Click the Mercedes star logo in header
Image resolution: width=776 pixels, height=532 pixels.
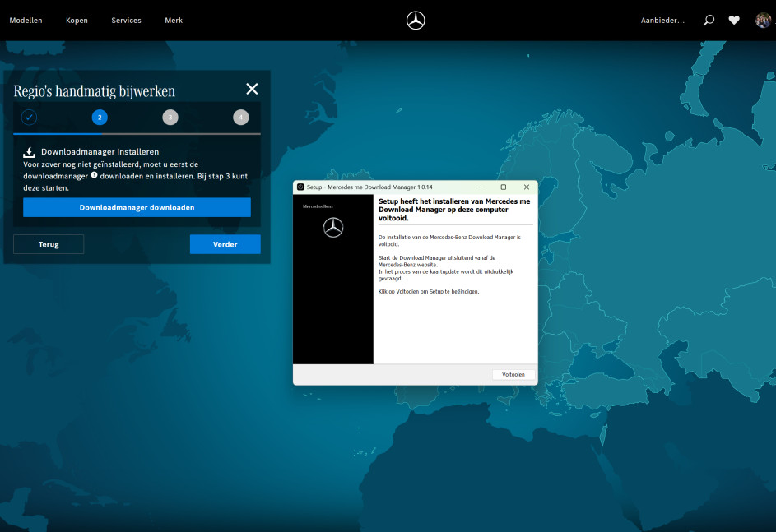coord(416,21)
